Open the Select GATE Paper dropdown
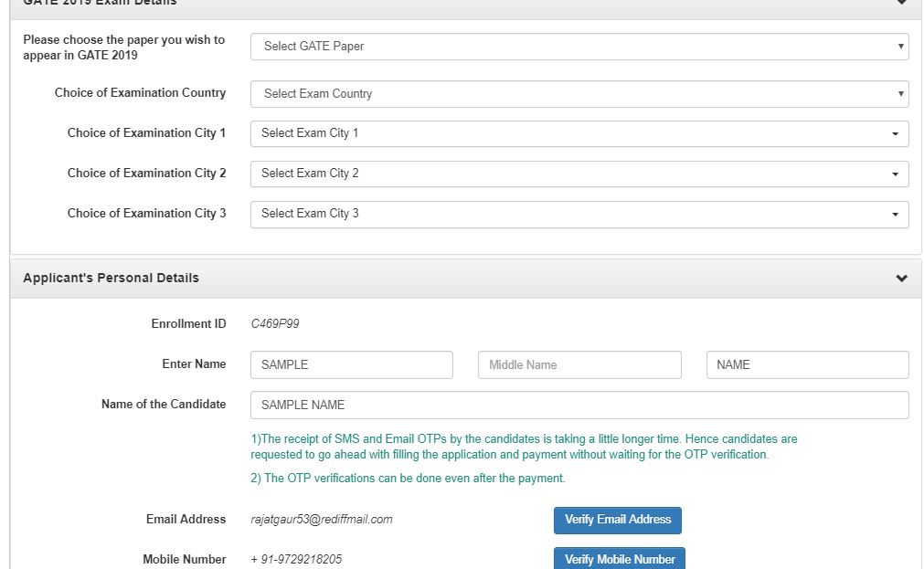924x569 pixels. point(579,47)
